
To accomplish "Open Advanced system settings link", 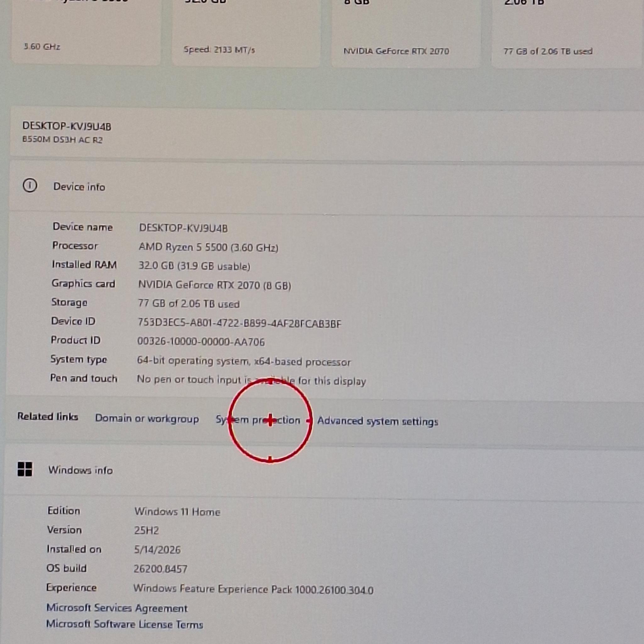I will [377, 421].
